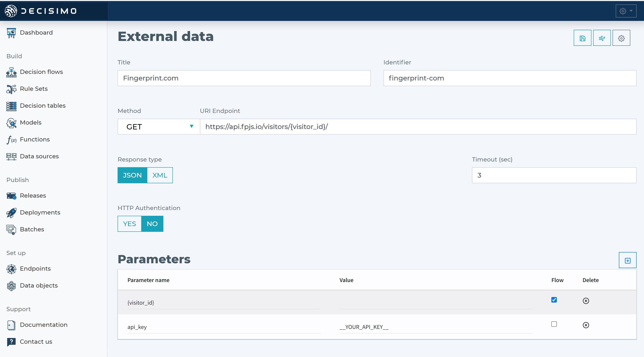The width and height of the screenshot is (644, 357).
Task: Switch HTTP Authentication to YES
Action: pyautogui.click(x=130, y=224)
